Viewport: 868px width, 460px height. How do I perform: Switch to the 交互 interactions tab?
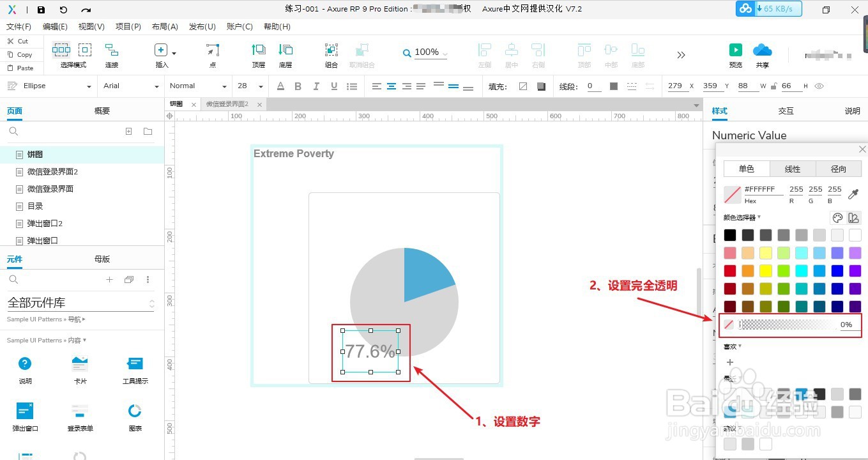(786, 111)
